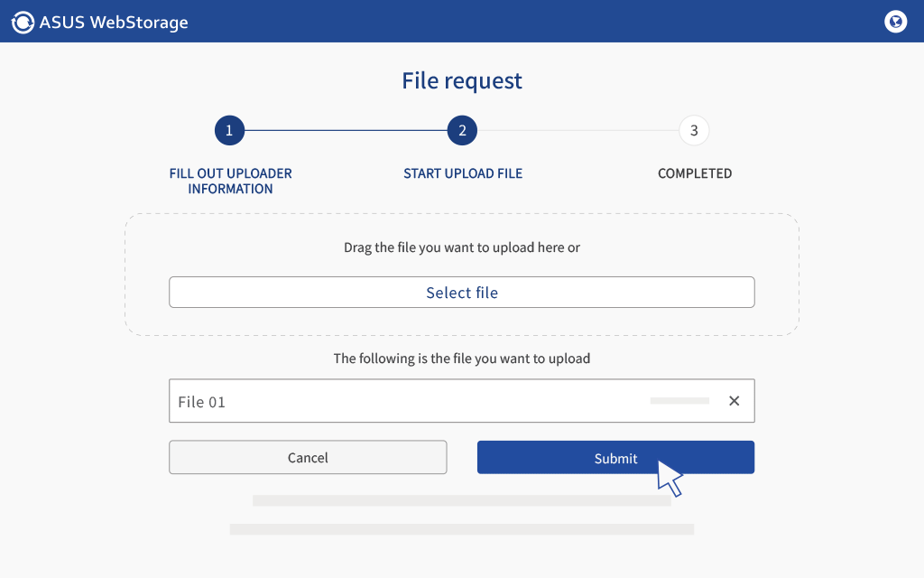The image size is (924, 578).
Task: Submit the uploaded file
Action: tap(615, 457)
